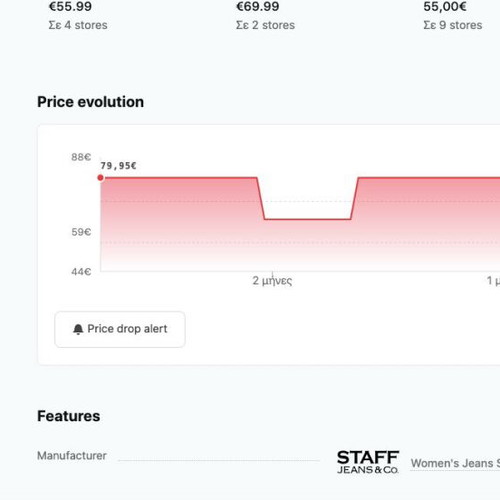Click the Manufacturer feature label

72,456
